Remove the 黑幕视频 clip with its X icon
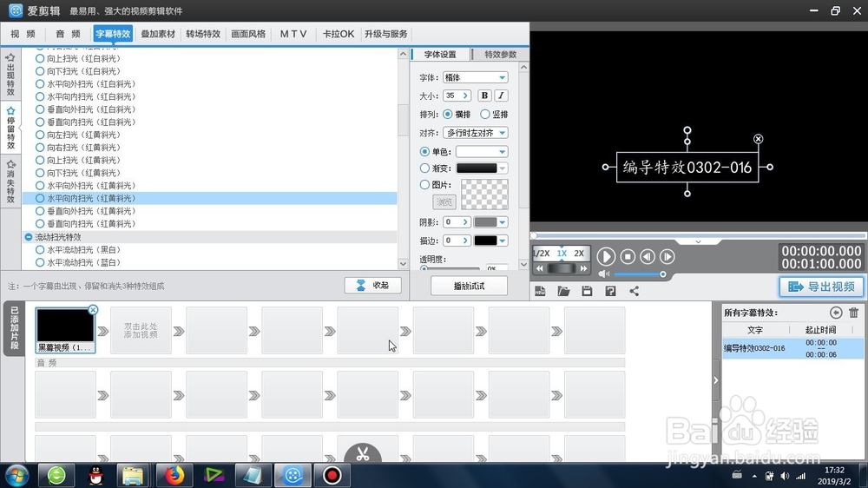 (93, 310)
